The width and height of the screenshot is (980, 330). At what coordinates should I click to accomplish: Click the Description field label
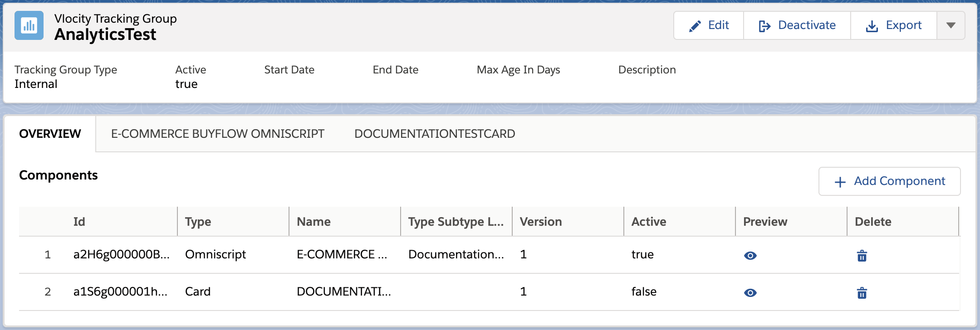click(647, 70)
